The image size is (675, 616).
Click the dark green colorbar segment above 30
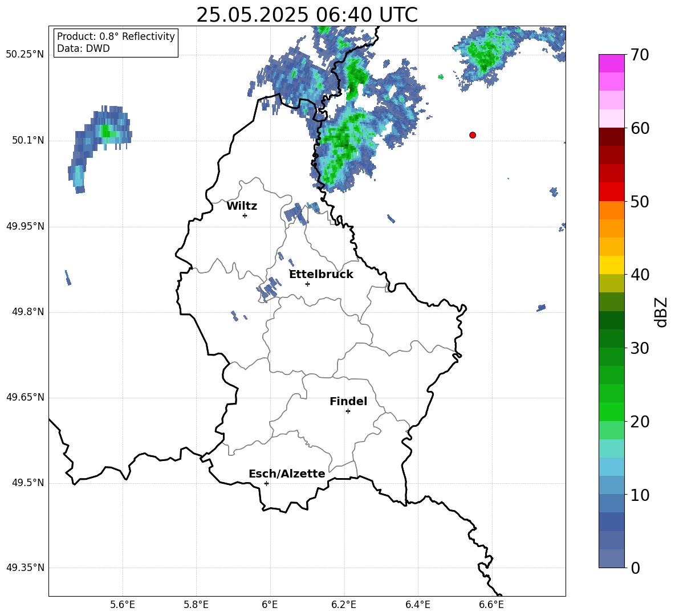click(x=611, y=338)
